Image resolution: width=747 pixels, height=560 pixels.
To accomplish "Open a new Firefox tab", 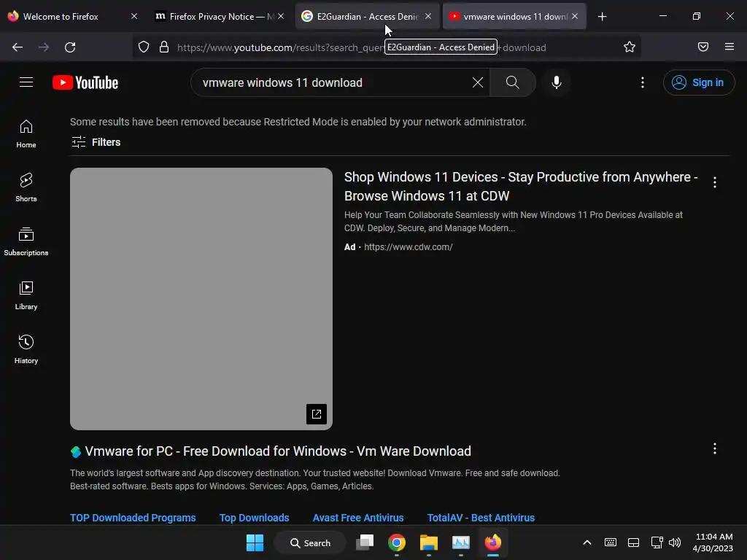I will [x=602, y=16].
